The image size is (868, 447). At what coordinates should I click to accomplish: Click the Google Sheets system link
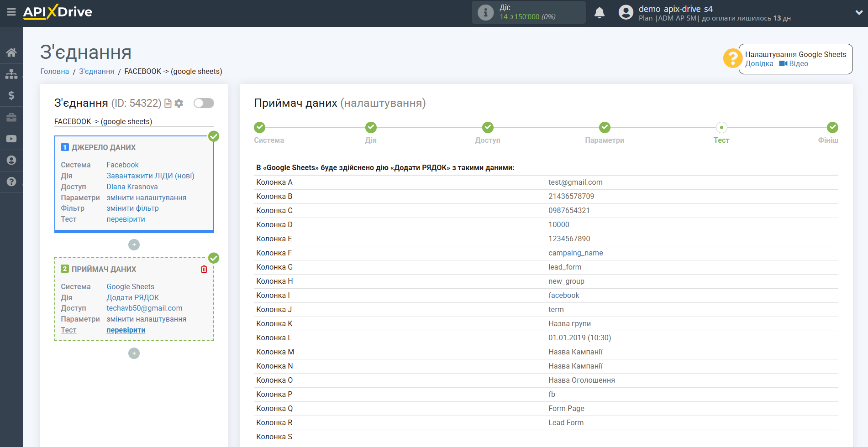[x=130, y=286]
